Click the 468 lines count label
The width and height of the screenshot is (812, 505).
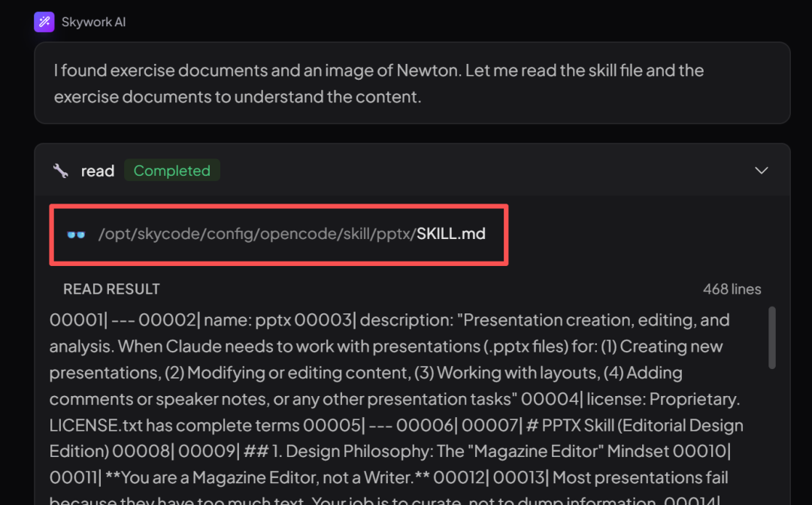[732, 289]
